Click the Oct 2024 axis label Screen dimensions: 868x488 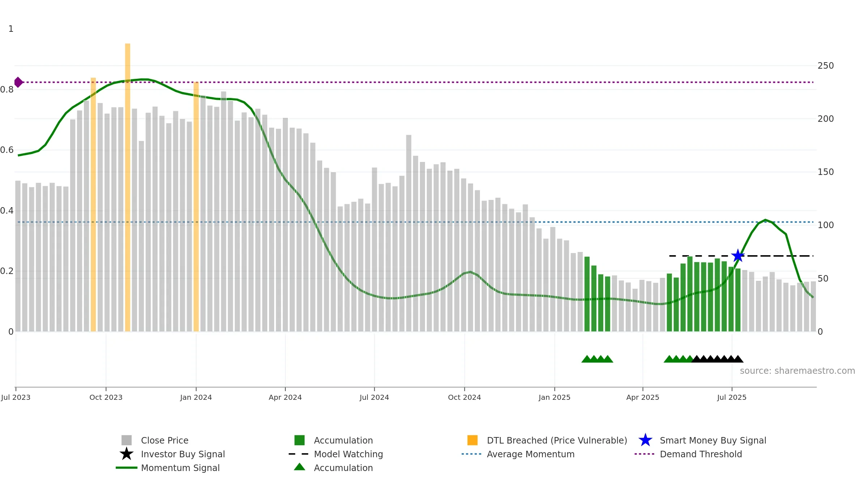(x=464, y=397)
